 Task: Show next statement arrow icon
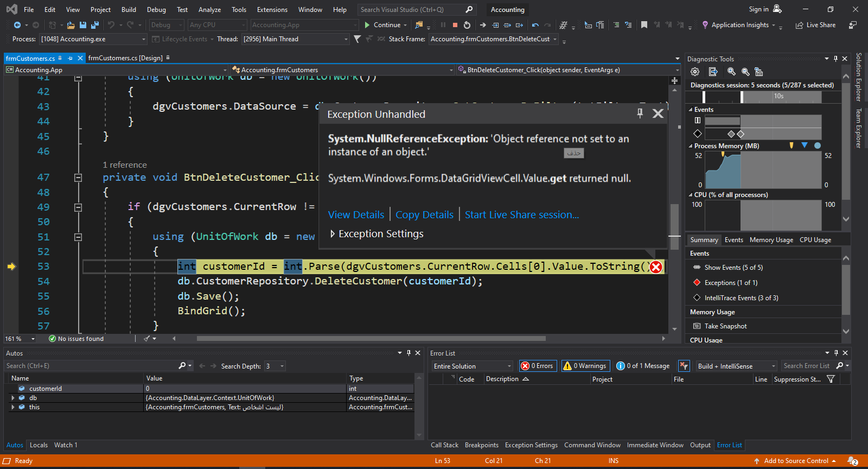click(483, 25)
